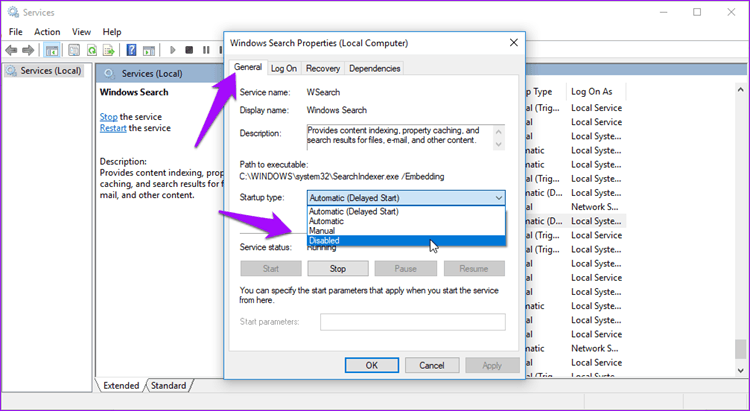Click the Forward arrow in Services toolbar
Viewport: 750px width, 411px height.
[x=28, y=50]
